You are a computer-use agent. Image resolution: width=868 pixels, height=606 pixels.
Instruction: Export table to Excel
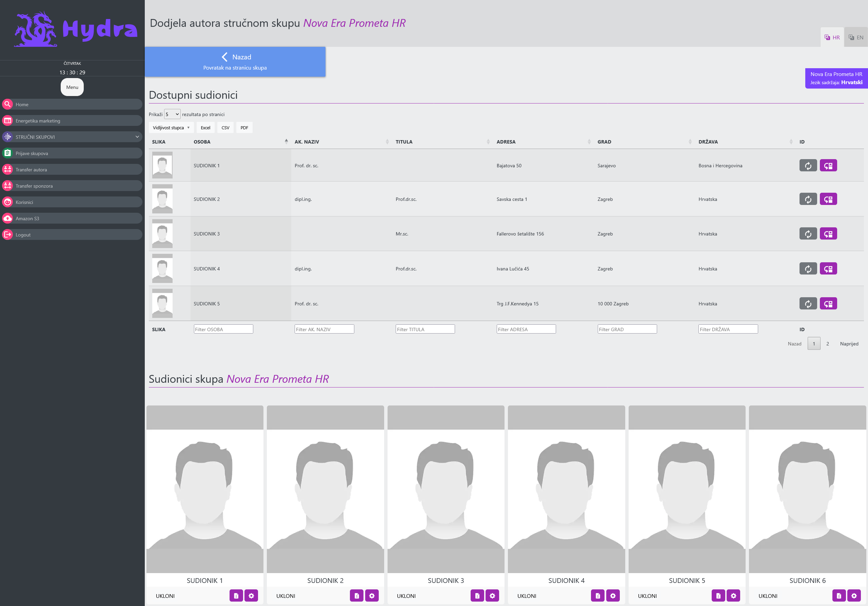click(x=206, y=128)
